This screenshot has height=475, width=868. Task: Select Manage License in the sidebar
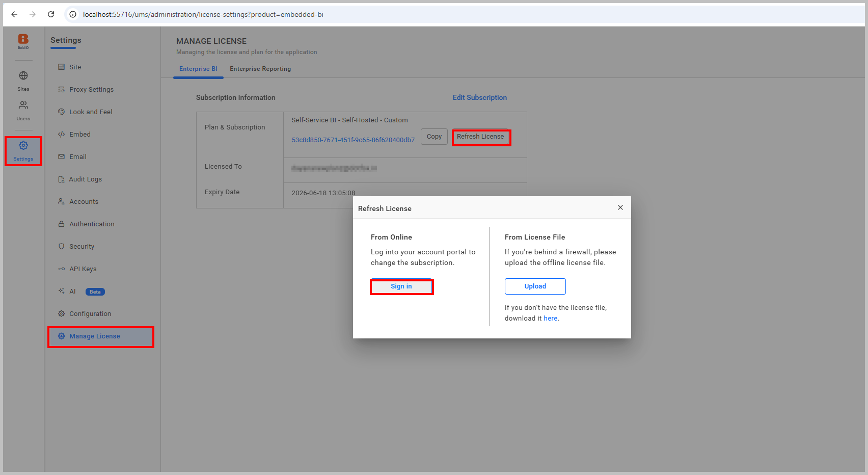(95, 336)
